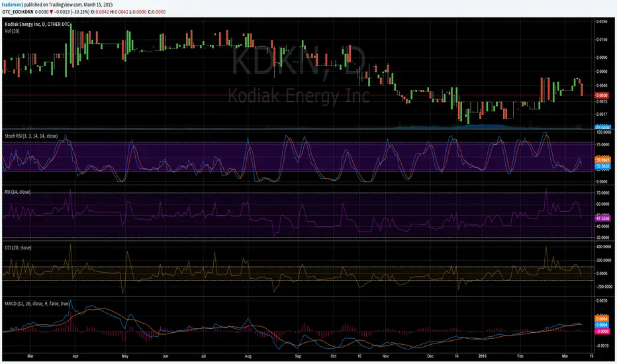
Task: Click the Jul label on time axis
Action: [x=203, y=356]
